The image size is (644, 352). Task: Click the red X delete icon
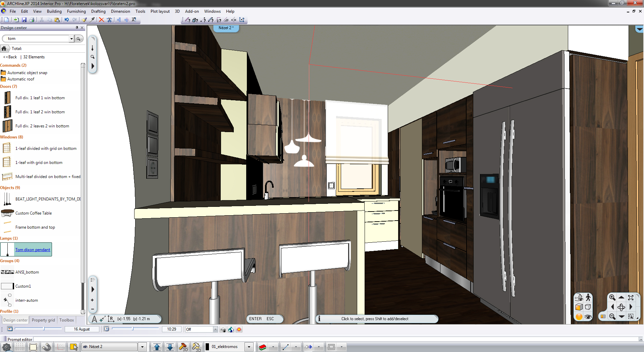[101, 20]
